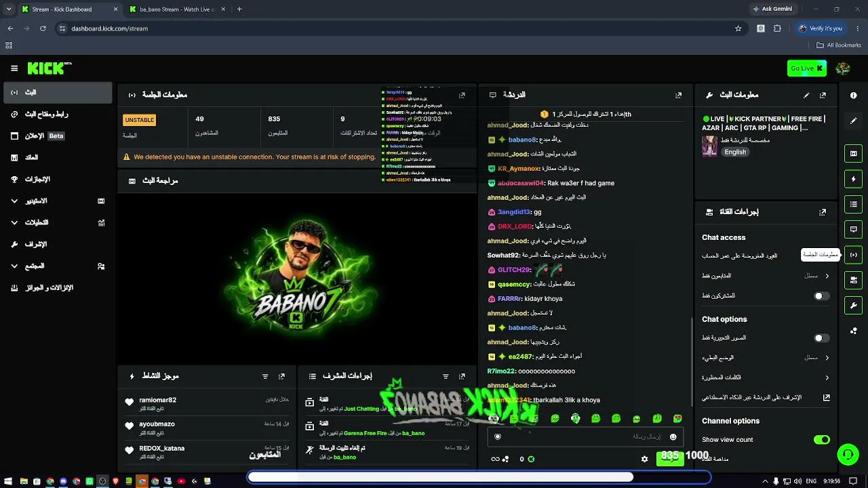The height and width of the screenshot is (488, 868).
Task: Toggle the wrench stream info widget in right rail
Action: point(853,305)
